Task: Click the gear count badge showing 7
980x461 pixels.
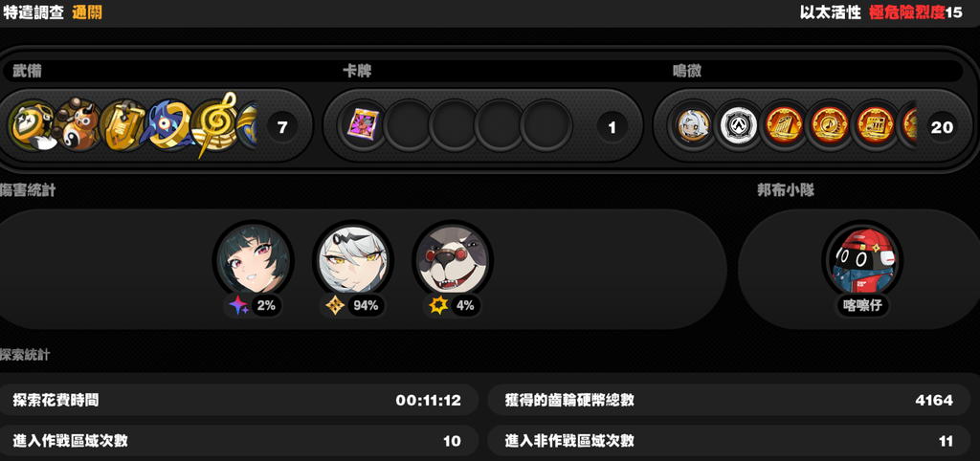Action: 282,127
